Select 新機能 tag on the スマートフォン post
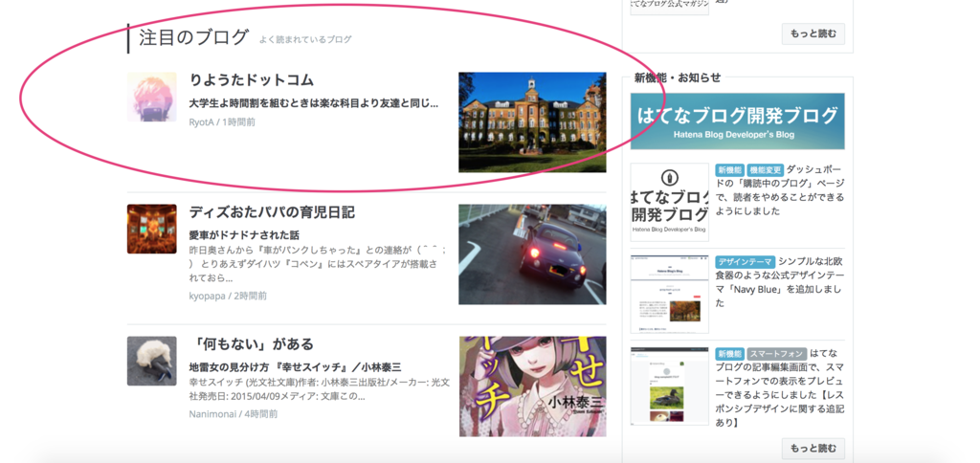 click(730, 354)
